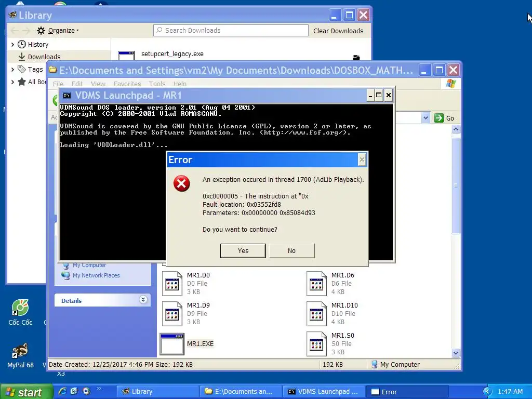Click the My Computer status bar zone

[x=395, y=364]
